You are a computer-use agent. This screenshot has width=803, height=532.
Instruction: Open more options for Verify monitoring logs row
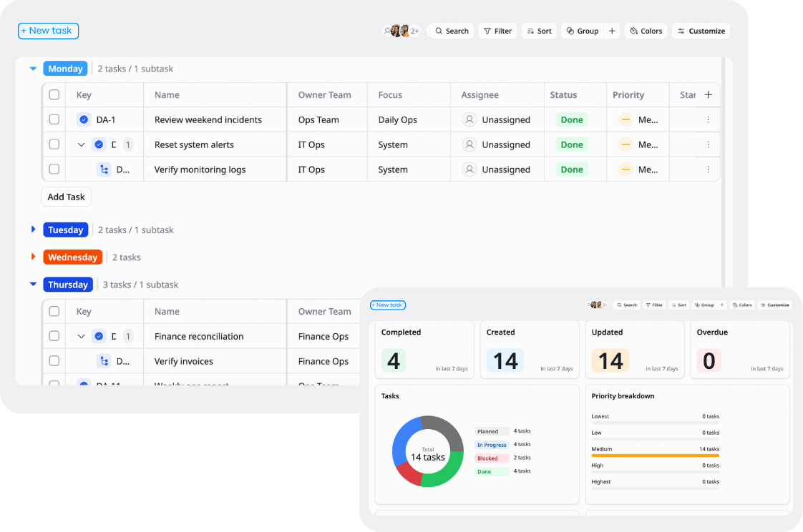click(709, 169)
